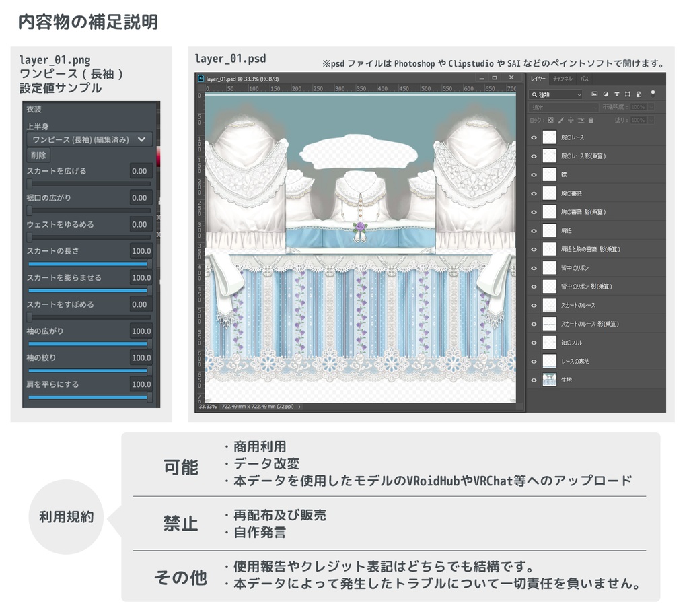
Task: Switch to the パス tab
Action: [x=584, y=79]
